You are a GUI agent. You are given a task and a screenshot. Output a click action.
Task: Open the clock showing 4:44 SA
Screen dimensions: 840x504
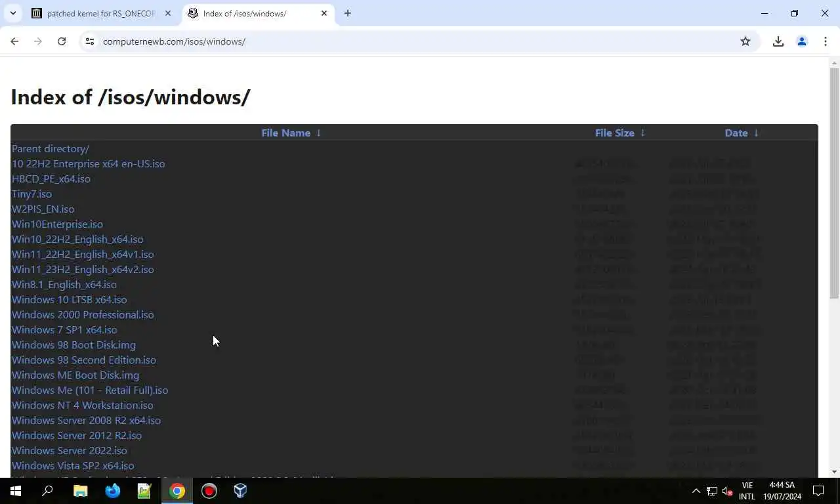point(782,491)
